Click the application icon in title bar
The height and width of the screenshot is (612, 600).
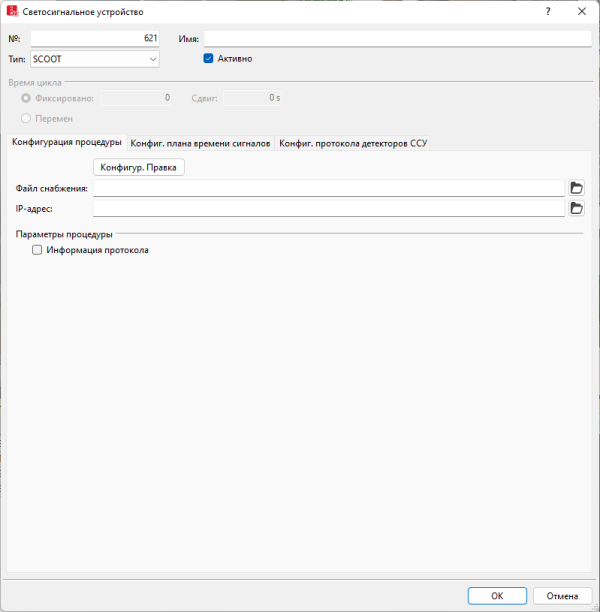point(12,12)
